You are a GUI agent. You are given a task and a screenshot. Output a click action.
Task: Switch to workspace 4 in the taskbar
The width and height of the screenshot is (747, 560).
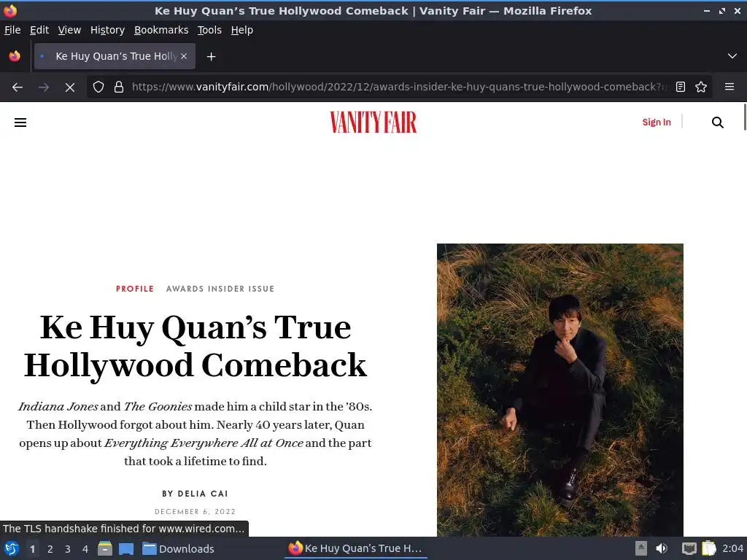tap(85, 549)
